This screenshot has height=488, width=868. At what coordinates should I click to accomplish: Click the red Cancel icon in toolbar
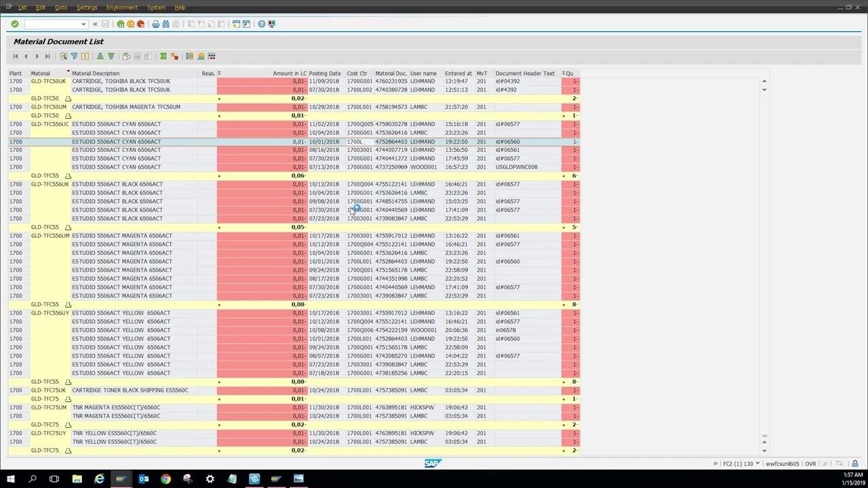tap(141, 24)
